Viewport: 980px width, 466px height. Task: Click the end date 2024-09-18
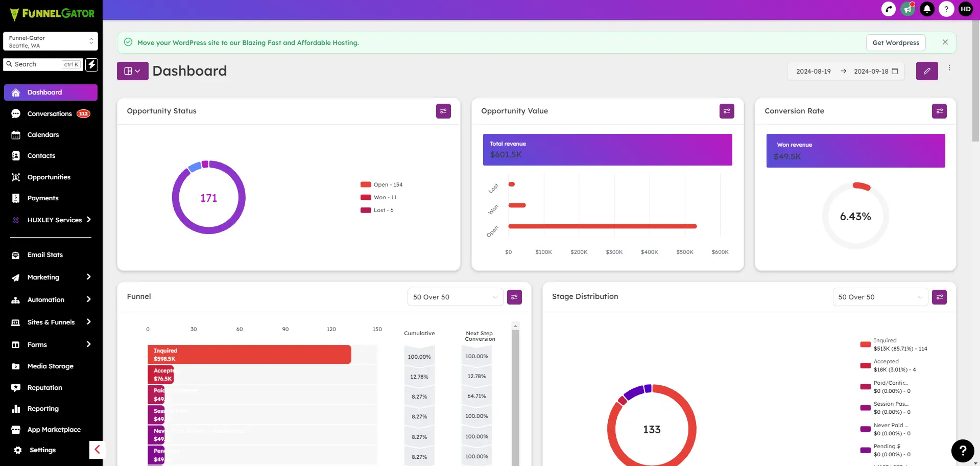click(x=871, y=71)
